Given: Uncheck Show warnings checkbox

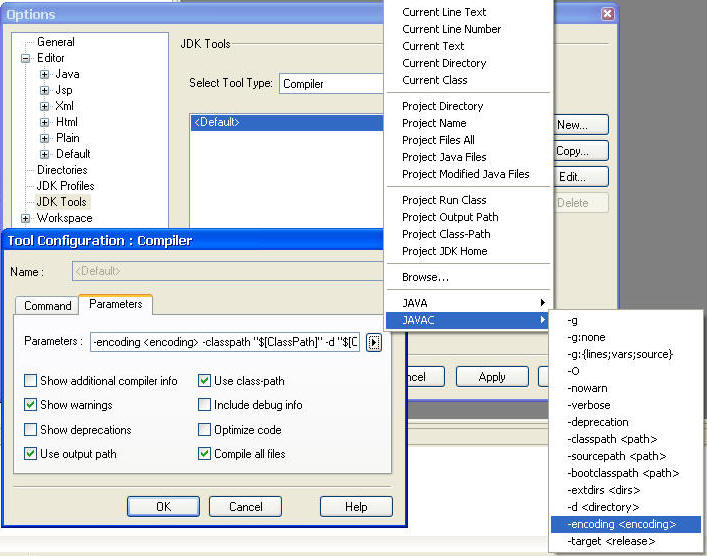Looking at the screenshot, I should pos(30,404).
